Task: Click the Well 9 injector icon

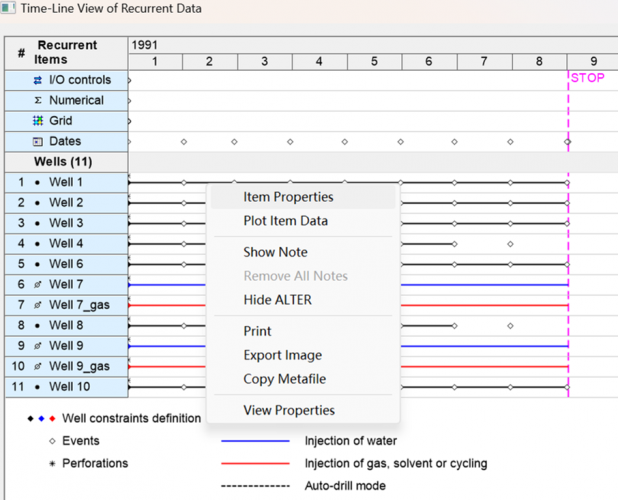Action: coord(38,346)
